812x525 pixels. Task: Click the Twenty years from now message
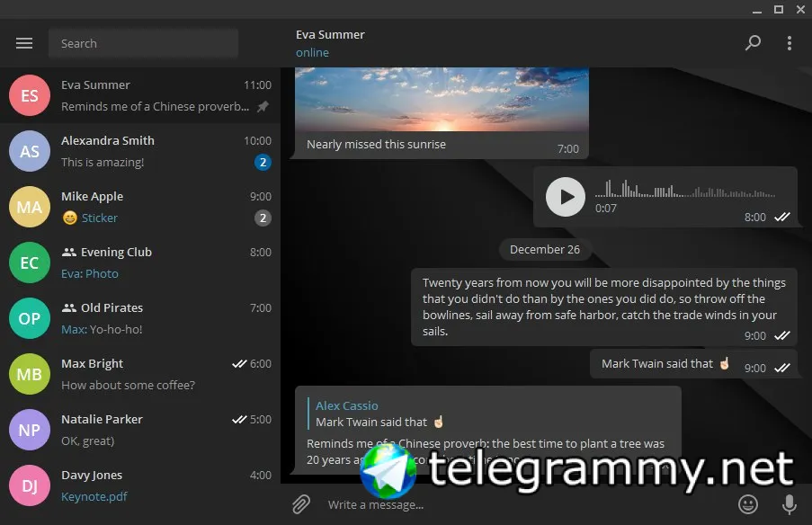click(604, 307)
